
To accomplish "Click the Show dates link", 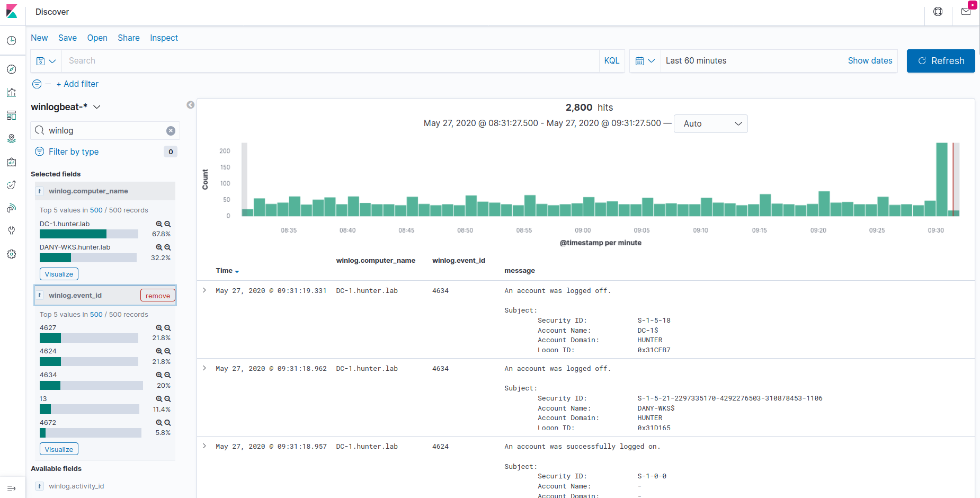I will (870, 61).
